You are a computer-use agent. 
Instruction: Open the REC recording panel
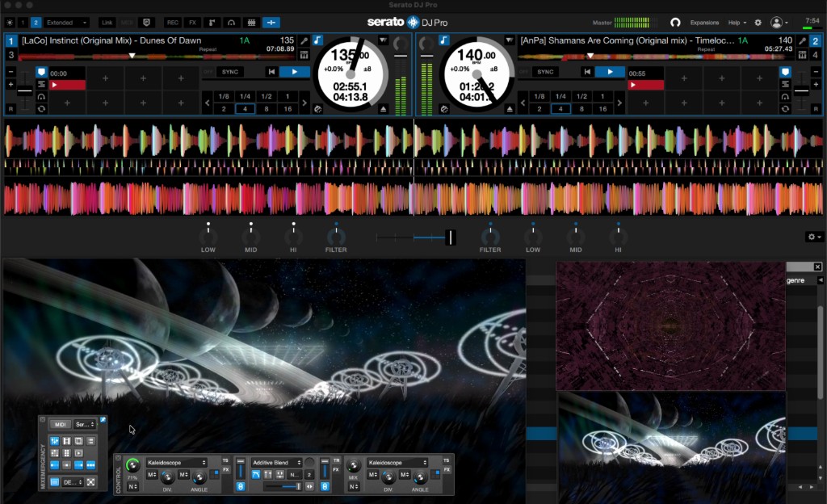174,23
